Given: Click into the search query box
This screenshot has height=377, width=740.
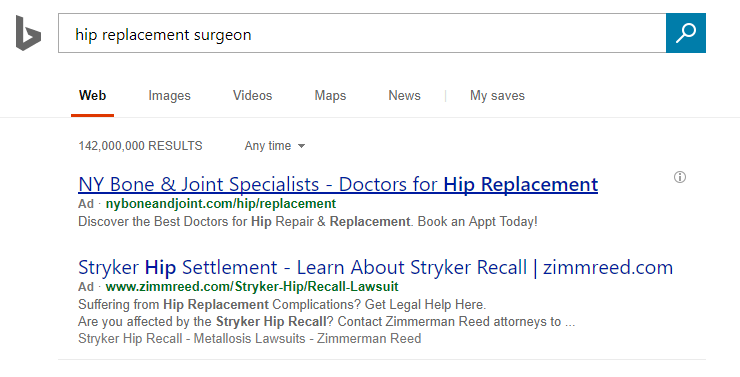Looking at the screenshot, I should tap(362, 33).
